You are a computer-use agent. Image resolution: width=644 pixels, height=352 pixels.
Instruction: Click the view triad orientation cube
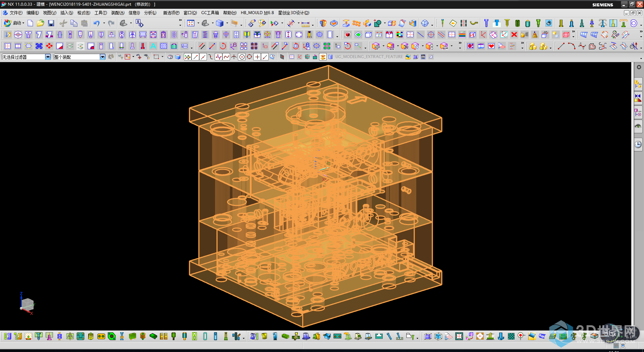27,304
